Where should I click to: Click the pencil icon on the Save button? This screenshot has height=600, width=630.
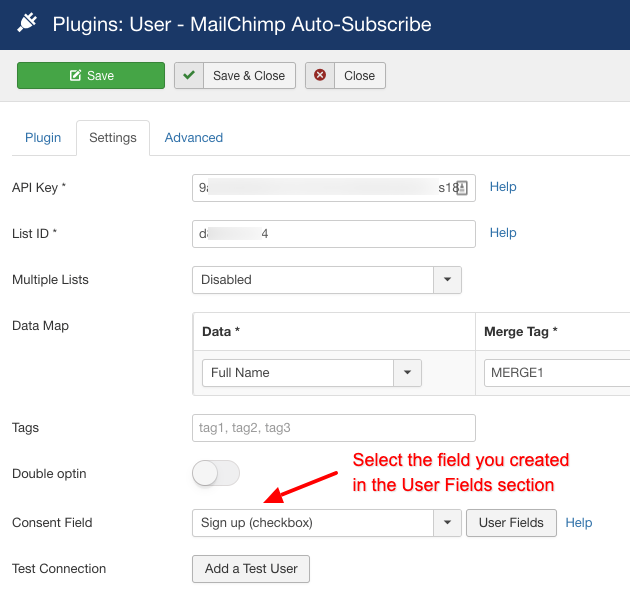tap(75, 75)
